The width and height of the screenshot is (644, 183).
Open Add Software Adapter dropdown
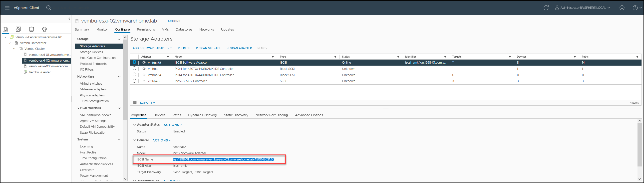click(152, 48)
